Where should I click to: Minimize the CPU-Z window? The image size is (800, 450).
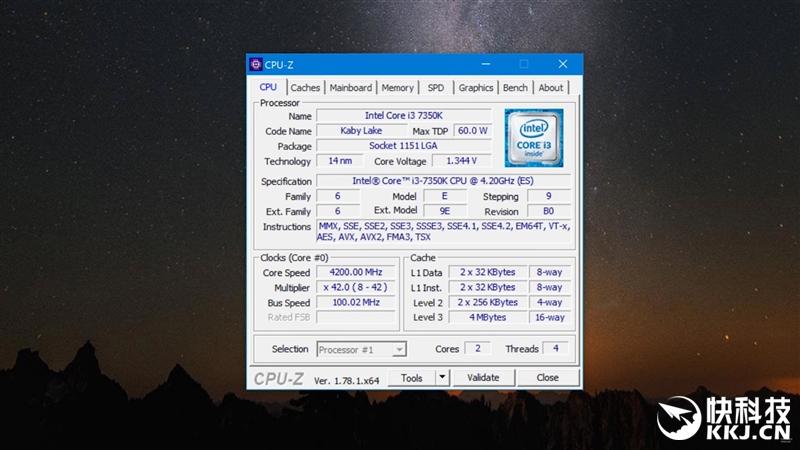(486, 64)
